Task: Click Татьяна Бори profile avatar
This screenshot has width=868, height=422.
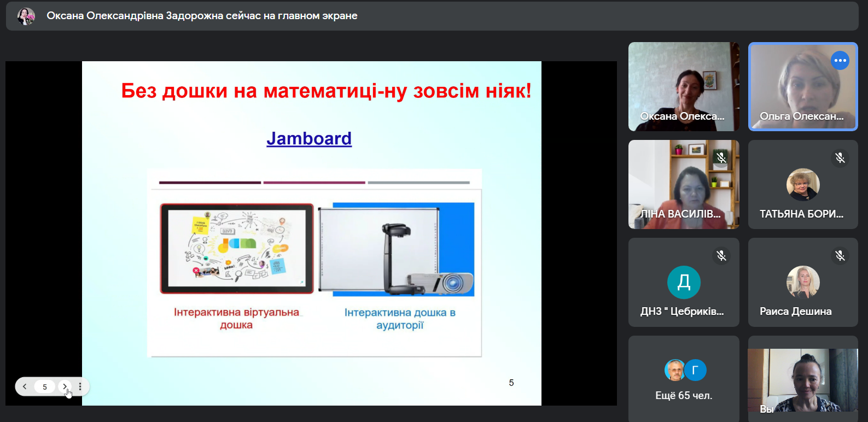Action: point(802,185)
